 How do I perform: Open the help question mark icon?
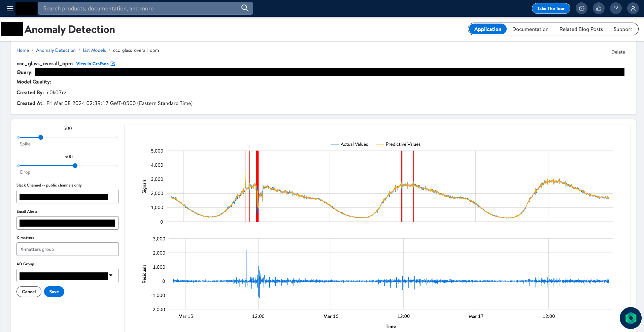pyautogui.click(x=616, y=8)
